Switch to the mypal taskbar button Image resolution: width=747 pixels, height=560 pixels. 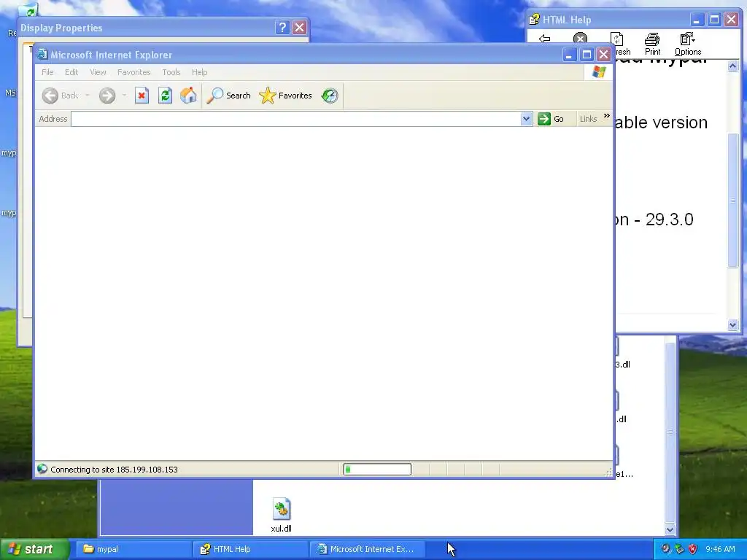[x=134, y=549]
